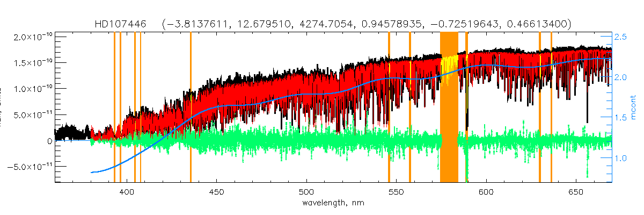Click the orange vertical line near 558 nm
The width and height of the screenshot is (644, 215).
410,107
